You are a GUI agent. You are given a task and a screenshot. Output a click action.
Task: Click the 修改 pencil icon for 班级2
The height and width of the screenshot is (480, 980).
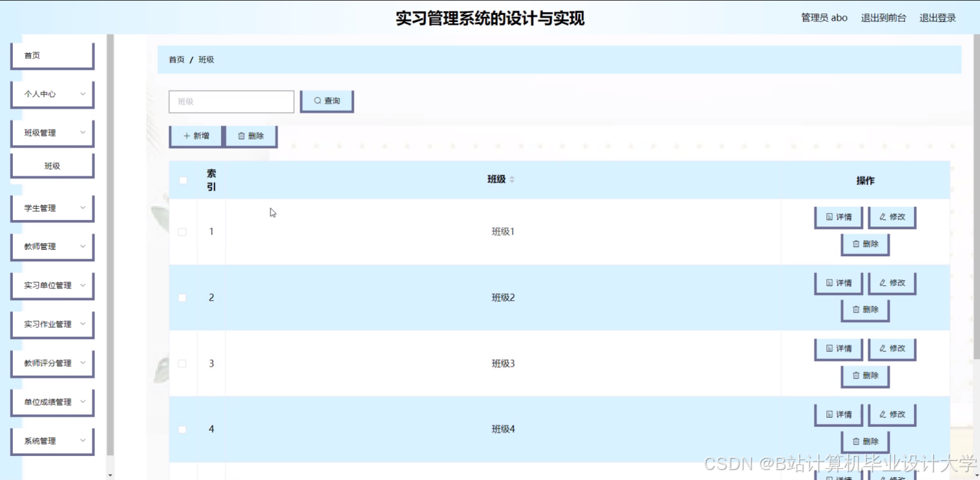883,282
